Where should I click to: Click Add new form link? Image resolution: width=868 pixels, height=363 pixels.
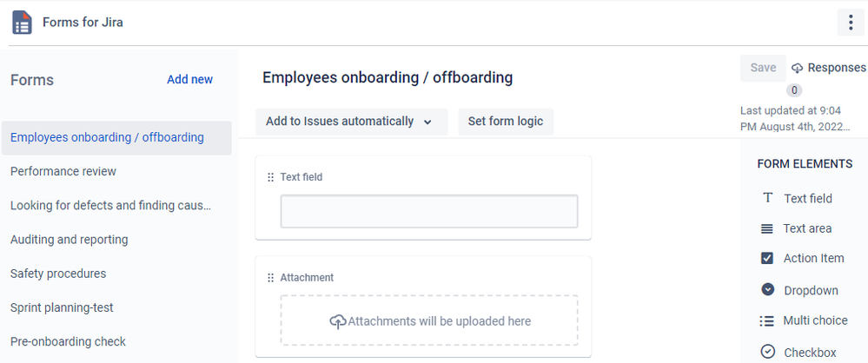(x=190, y=80)
